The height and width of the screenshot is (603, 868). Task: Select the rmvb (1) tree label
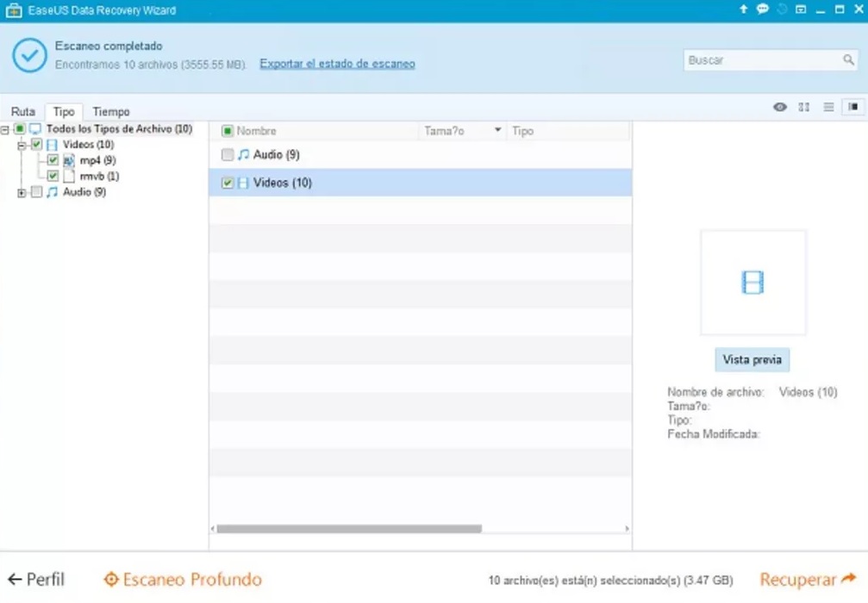click(100, 177)
